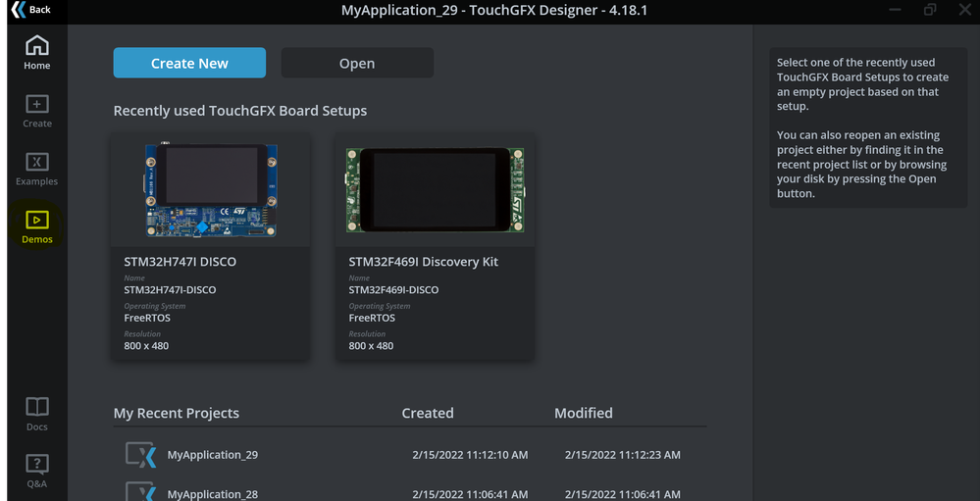Open the Demos section in sidebar

click(37, 226)
